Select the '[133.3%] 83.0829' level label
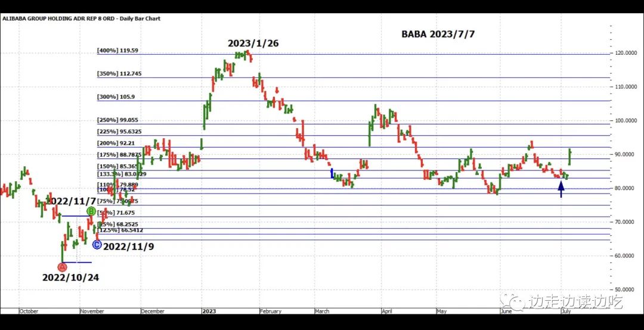The height and width of the screenshot is (330, 644). (122, 174)
